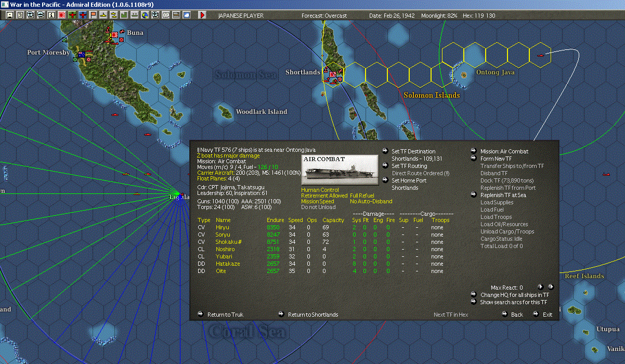625x364 pixels.
Task: Click the single yellow ship toolbar icon
Action: (103, 15)
